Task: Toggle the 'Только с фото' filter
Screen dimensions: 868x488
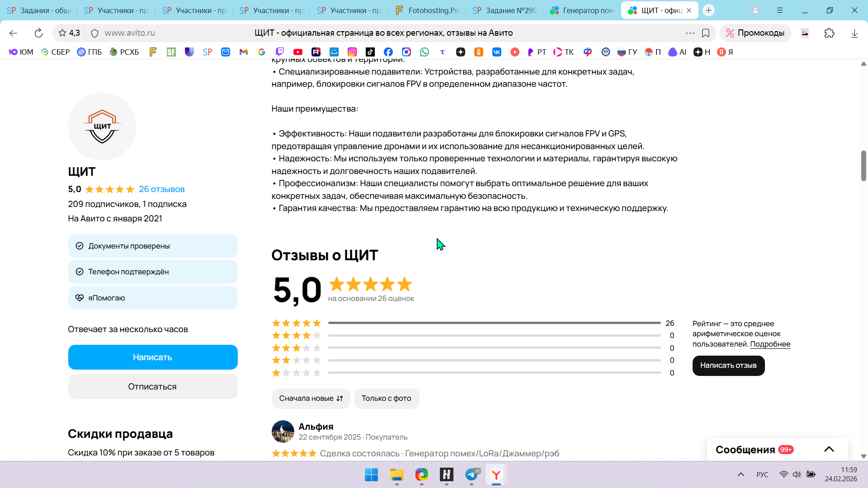Action: [x=386, y=399]
